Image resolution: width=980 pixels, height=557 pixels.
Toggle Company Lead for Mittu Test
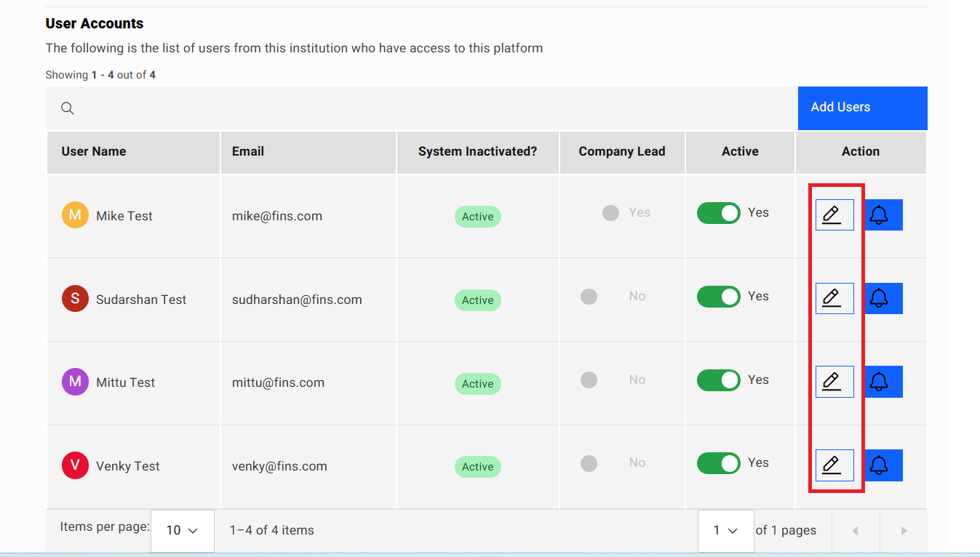pos(589,380)
